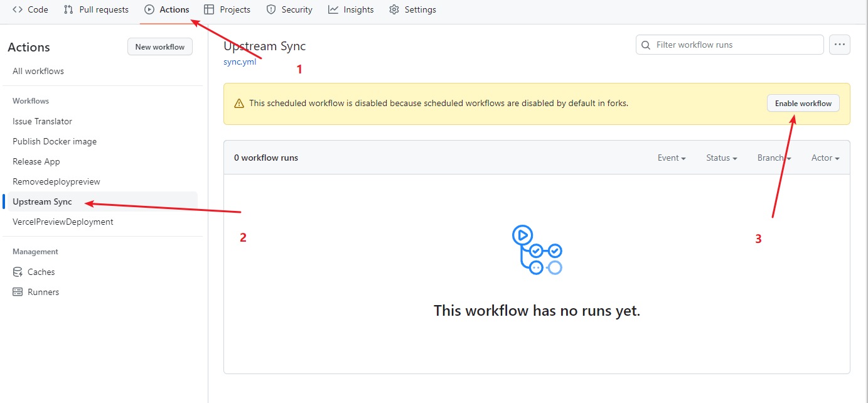Open the three-dot workflow options menu
The image size is (868, 403).
click(x=840, y=45)
